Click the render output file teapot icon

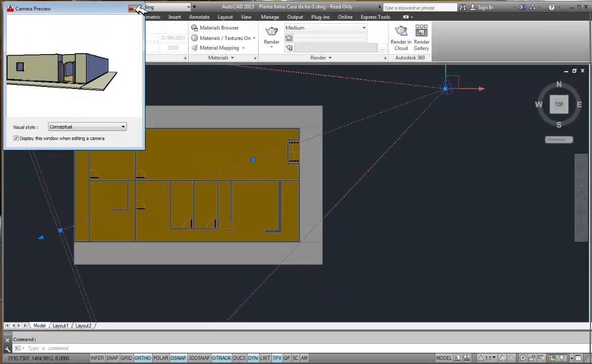[x=289, y=48]
